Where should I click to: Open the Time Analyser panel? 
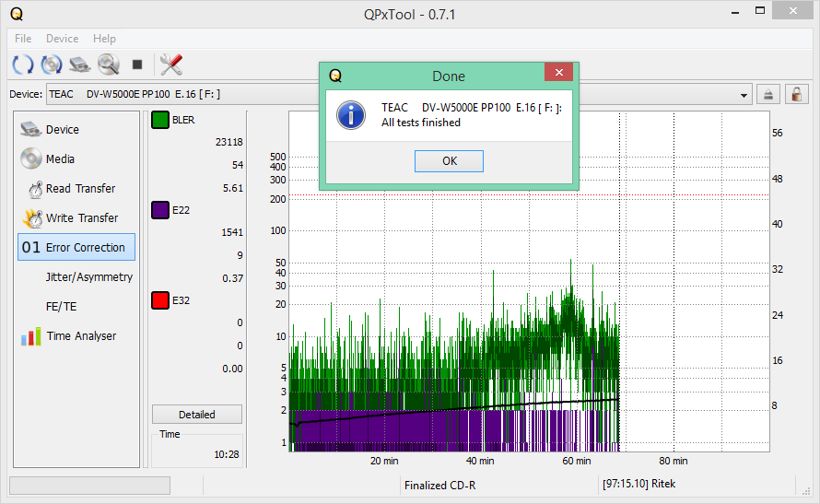click(76, 336)
